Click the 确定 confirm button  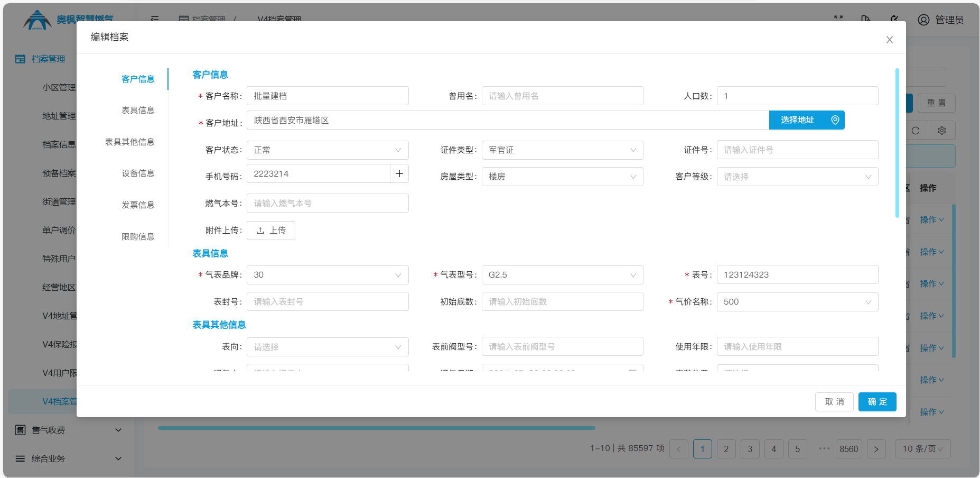point(878,402)
